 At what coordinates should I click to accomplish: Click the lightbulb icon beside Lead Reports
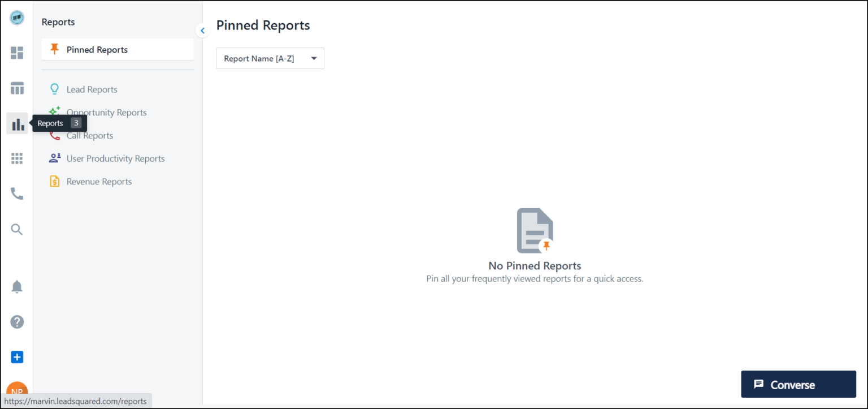(54, 89)
